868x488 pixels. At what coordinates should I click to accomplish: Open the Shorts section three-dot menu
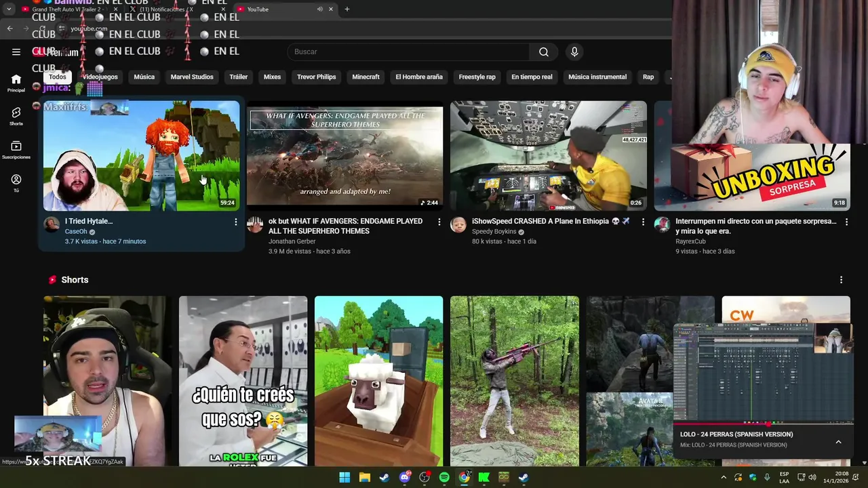(x=841, y=280)
